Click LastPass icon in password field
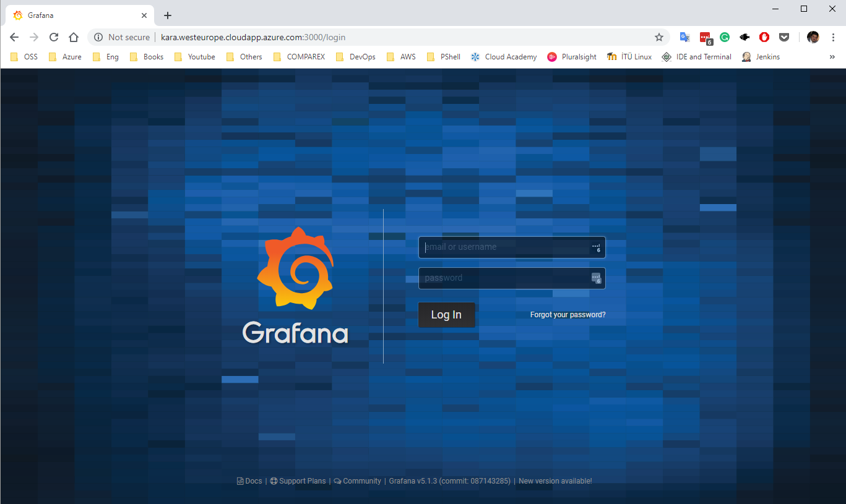This screenshot has height=504, width=846. point(596,278)
